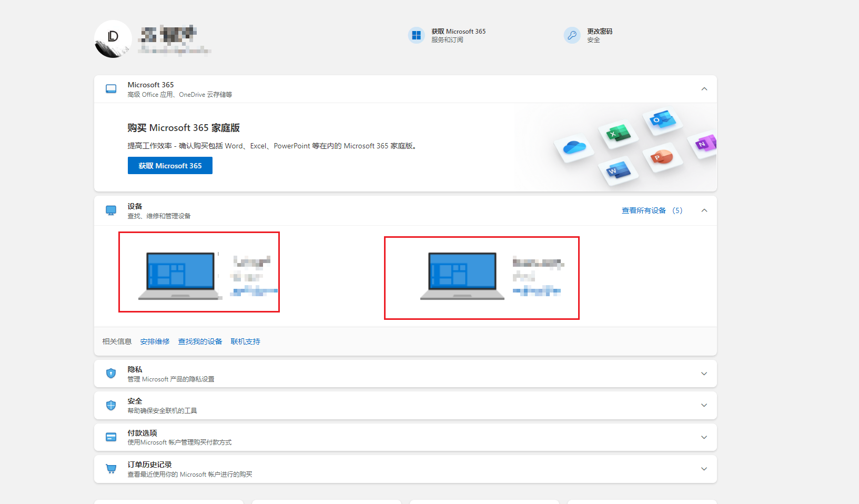The height and width of the screenshot is (504, 859).
Task: Click the first laptop device thumbnail
Action: [x=180, y=276]
